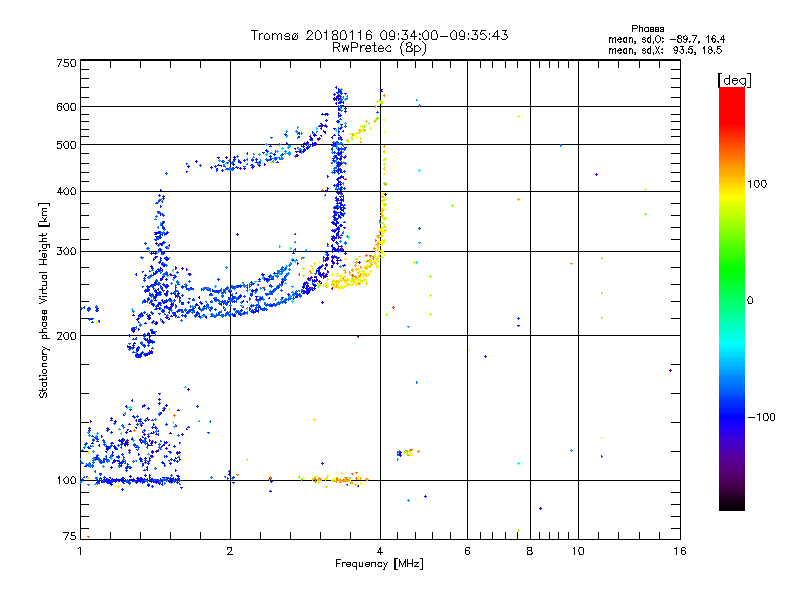The width and height of the screenshot is (800, 600).
Task: Click the y-axis tick label "200"
Action: pyautogui.click(x=66, y=336)
